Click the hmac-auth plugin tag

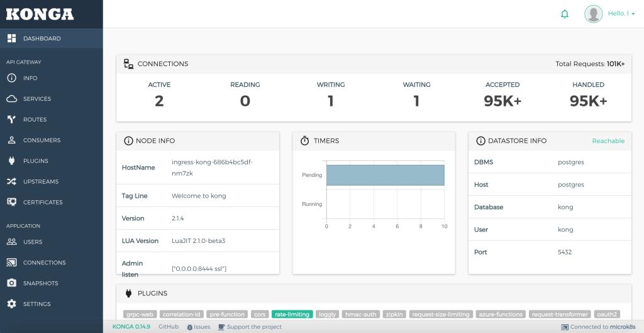pos(360,314)
